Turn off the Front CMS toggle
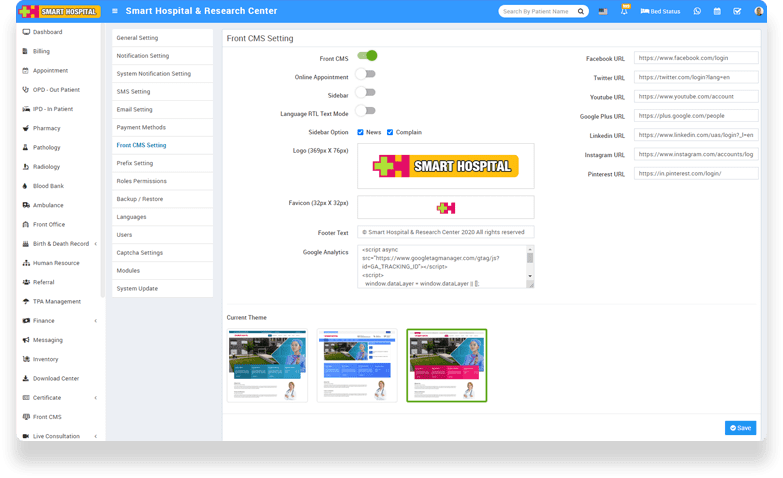The height and width of the screenshot is (478, 783). coord(367,56)
